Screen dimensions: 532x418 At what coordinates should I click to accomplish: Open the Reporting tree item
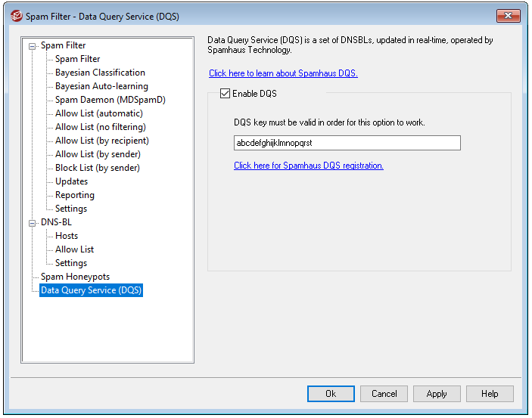[74, 195]
